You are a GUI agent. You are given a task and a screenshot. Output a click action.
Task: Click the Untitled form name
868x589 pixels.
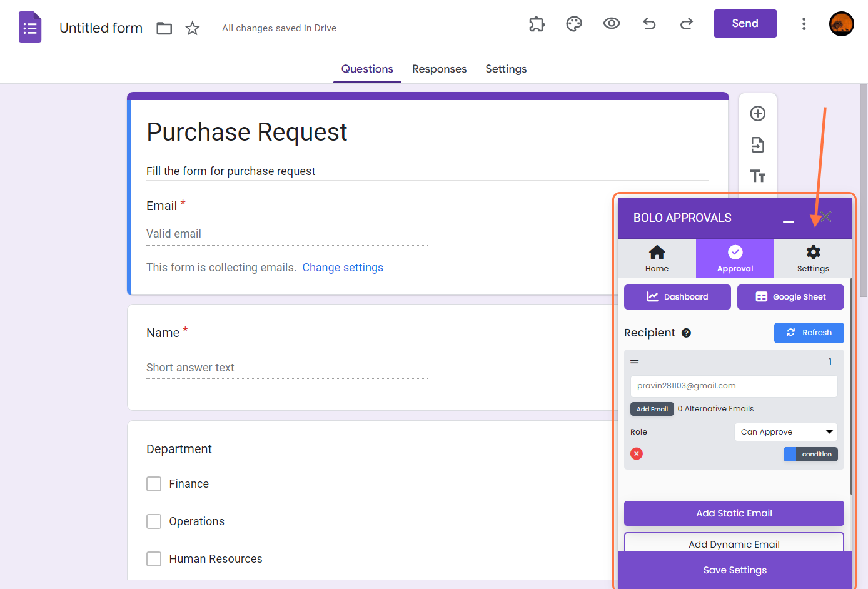tap(101, 28)
